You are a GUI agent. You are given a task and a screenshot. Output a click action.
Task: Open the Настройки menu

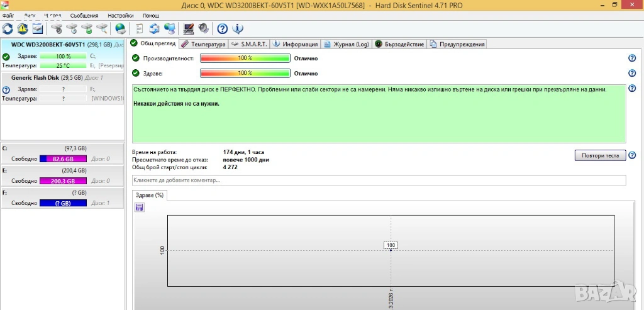[x=120, y=15]
